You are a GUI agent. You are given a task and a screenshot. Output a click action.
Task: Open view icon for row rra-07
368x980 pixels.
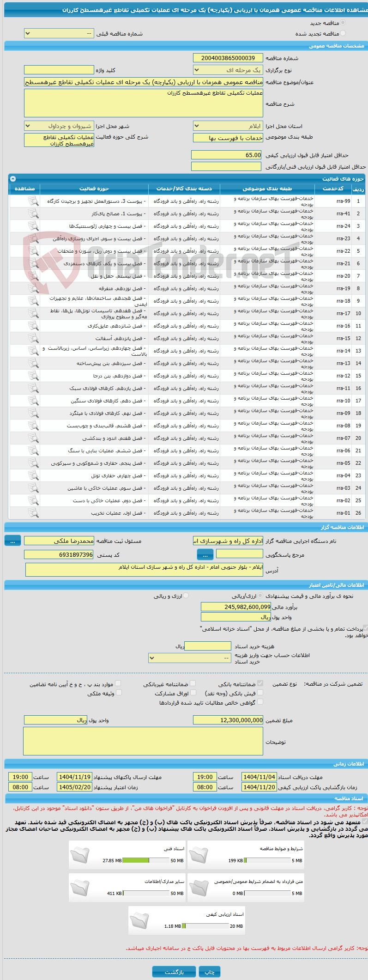33,438
